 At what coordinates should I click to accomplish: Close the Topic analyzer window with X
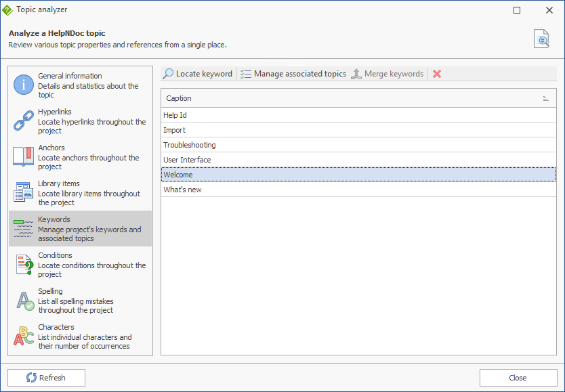coord(549,10)
